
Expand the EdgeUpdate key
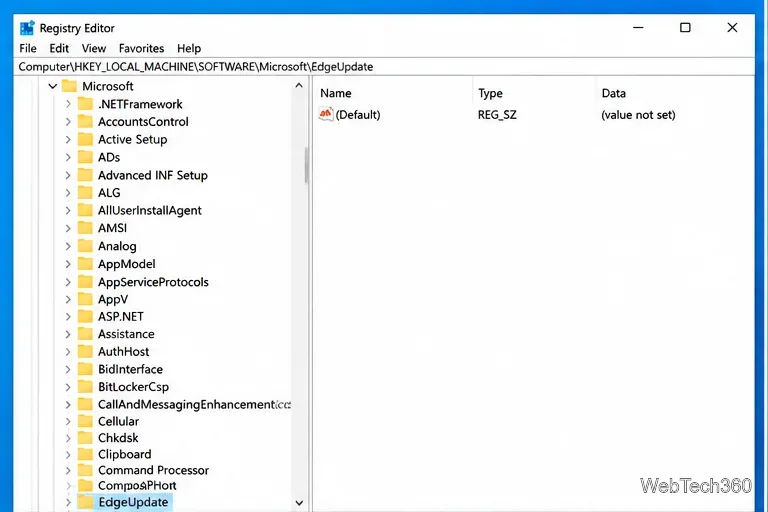68,502
